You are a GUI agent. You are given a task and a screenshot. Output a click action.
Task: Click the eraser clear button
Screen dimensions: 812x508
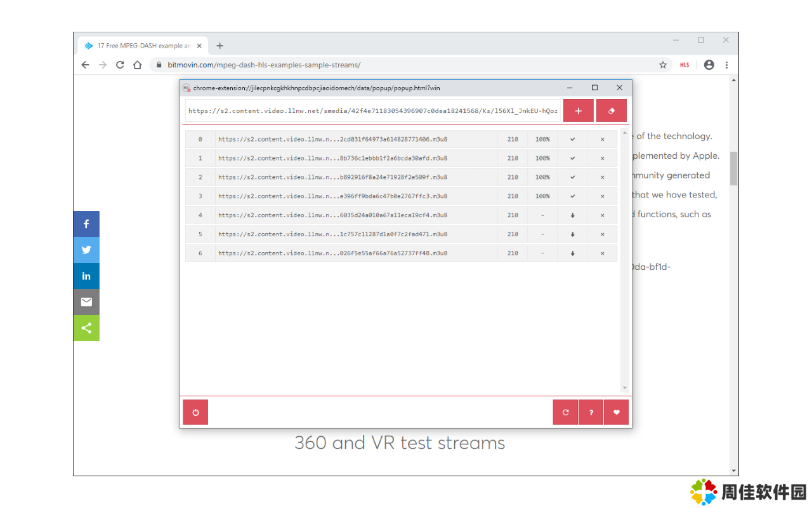611,110
